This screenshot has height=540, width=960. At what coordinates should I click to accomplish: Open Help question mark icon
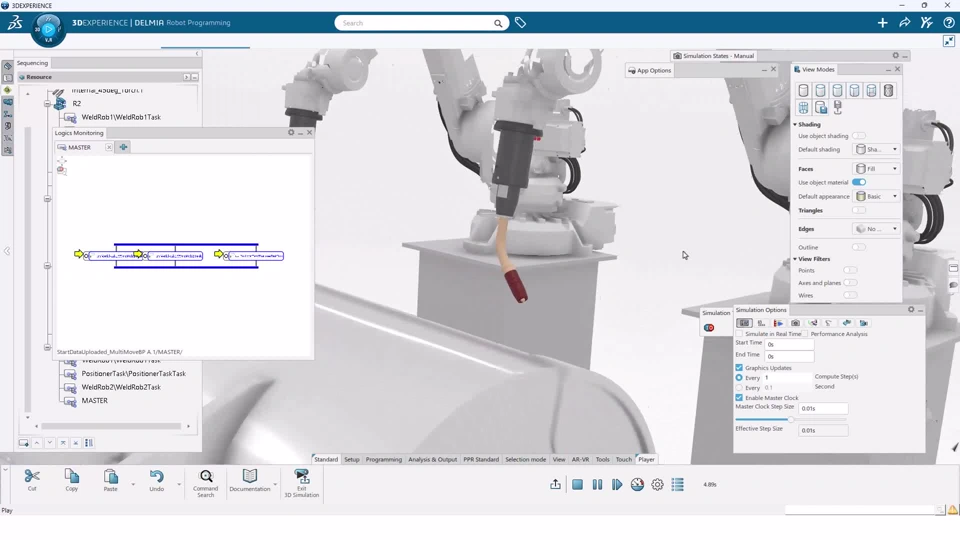click(948, 23)
